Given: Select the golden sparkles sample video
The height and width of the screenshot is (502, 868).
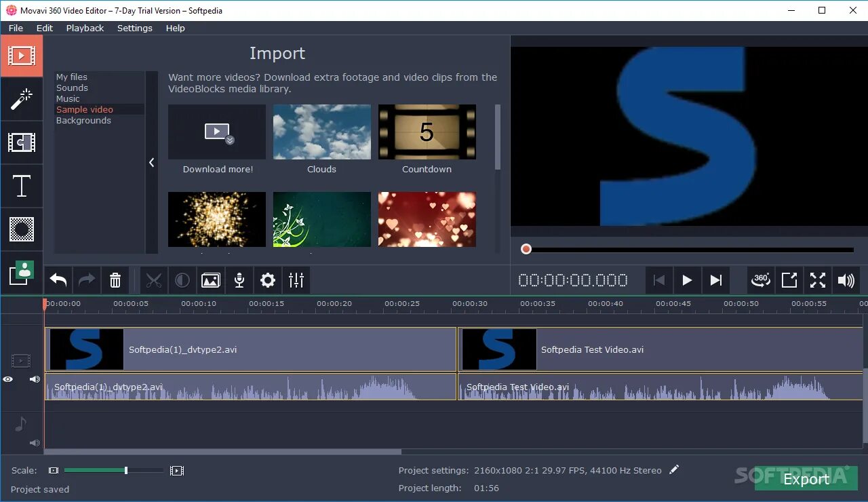Looking at the screenshot, I should [x=217, y=219].
